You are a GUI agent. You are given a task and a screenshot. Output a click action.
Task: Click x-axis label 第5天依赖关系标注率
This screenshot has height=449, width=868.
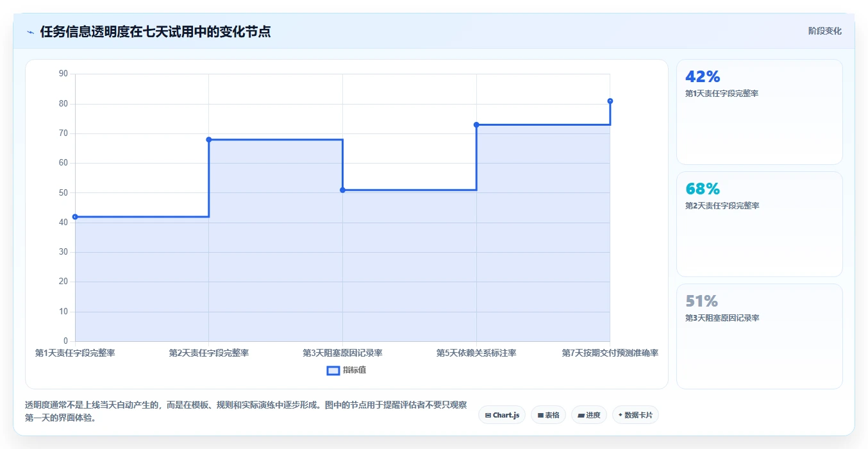click(476, 353)
